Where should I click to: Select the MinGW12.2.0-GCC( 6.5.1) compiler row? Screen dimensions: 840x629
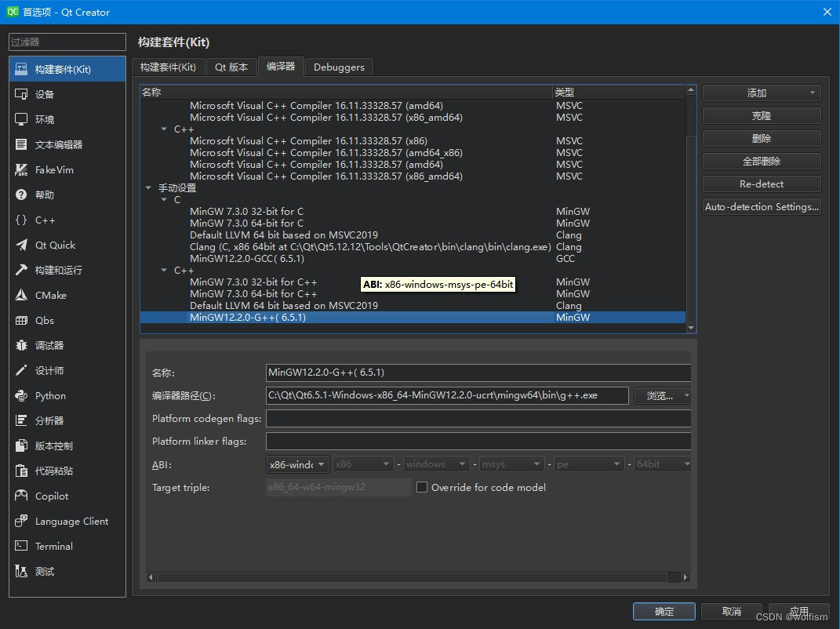coord(413,258)
